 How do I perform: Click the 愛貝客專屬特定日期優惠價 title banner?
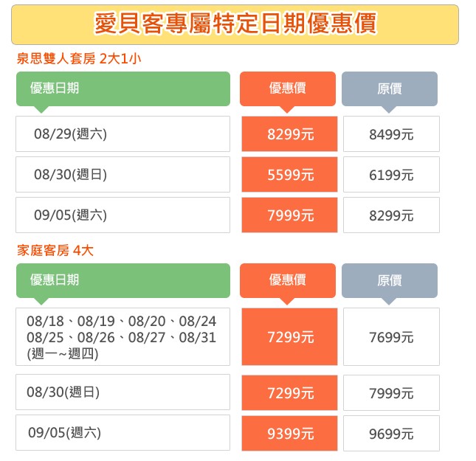(x=235, y=24)
